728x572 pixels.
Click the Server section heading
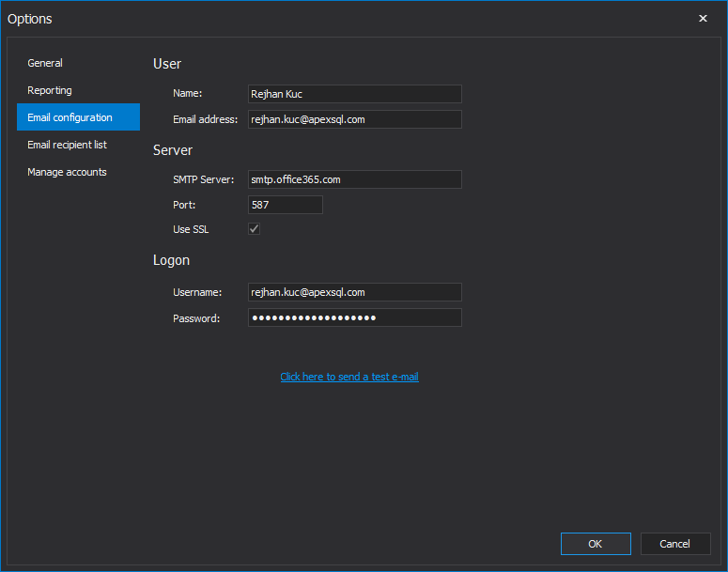pyautogui.click(x=173, y=150)
